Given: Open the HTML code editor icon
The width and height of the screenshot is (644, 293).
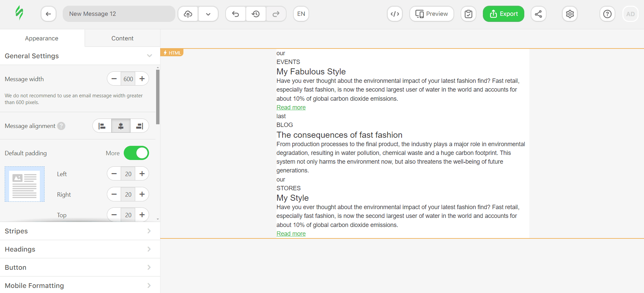Looking at the screenshot, I should [x=395, y=14].
